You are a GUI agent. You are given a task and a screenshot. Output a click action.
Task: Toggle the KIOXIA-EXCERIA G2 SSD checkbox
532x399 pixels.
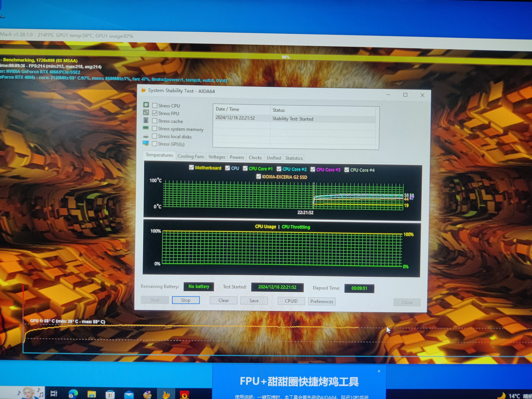[x=259, y=176]
